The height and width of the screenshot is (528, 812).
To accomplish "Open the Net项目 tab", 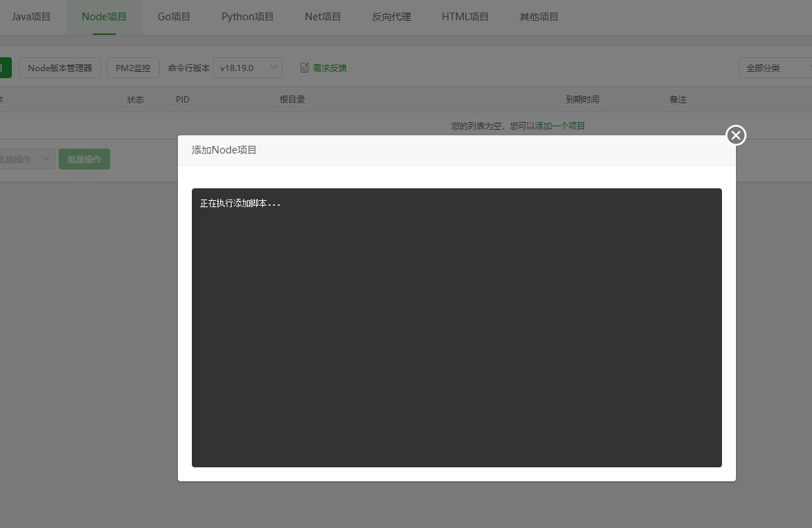I will click(322, 17).
